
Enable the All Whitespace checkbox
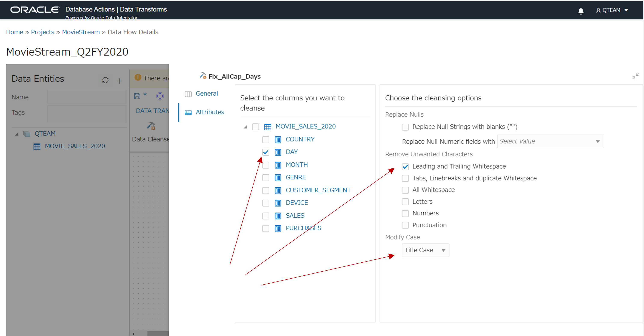(x=405, y=190)
